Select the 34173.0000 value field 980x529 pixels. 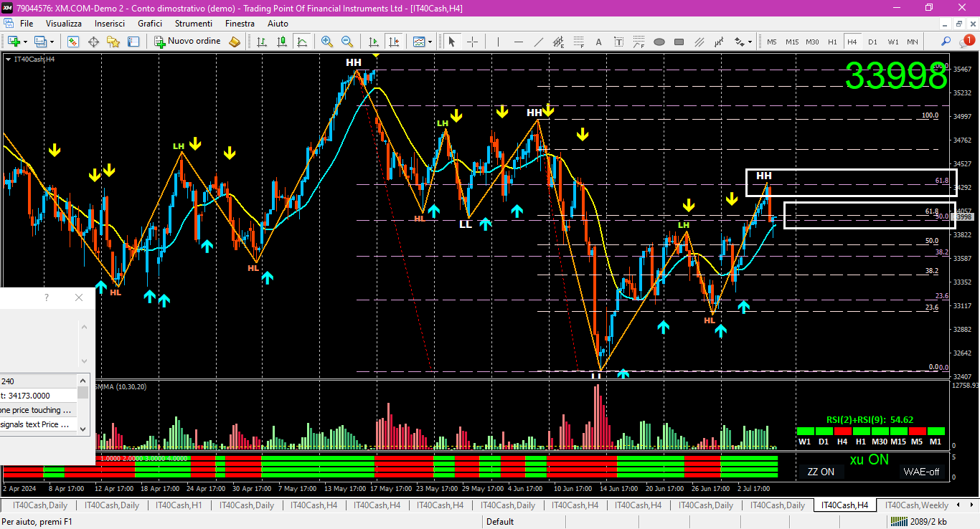tap(39, 396)
